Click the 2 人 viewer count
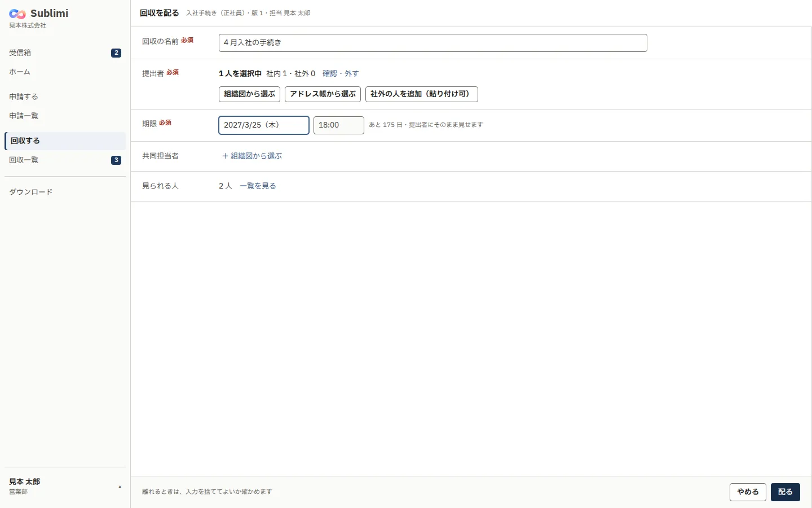 (x=226, y=186)
